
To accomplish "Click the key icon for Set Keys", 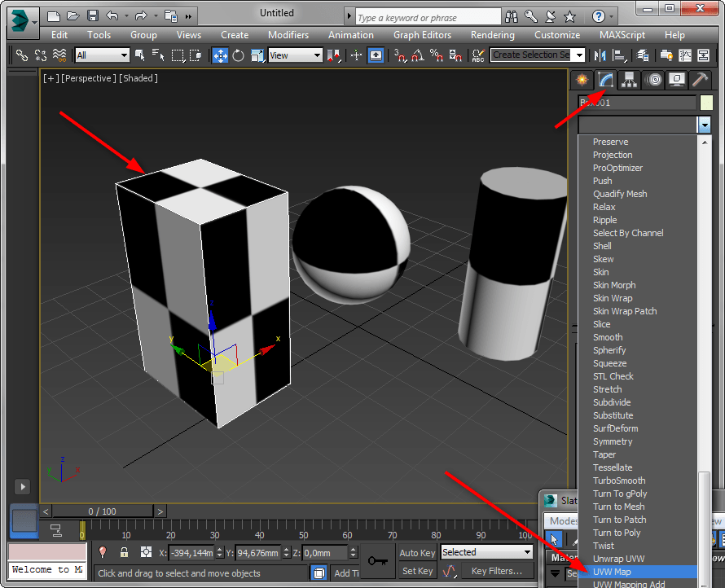I will (376, 560).
